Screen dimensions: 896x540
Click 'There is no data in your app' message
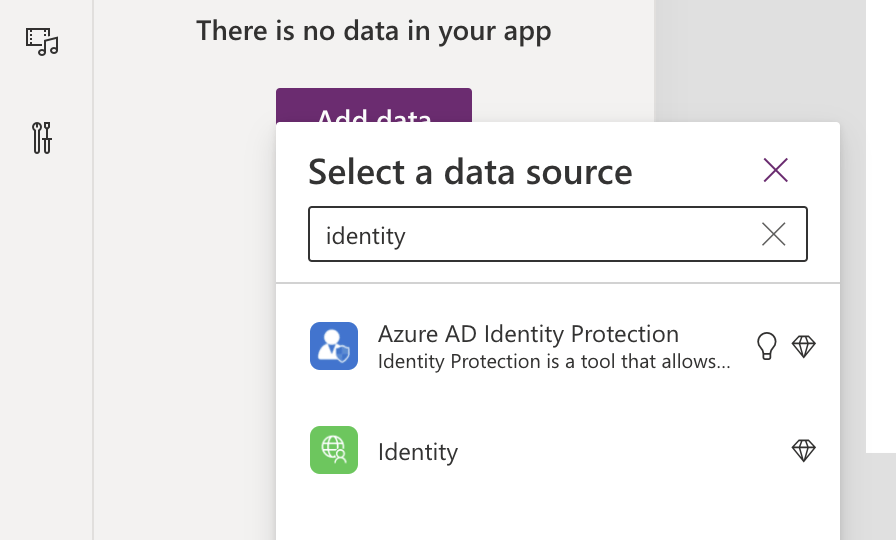click(x=373, y=31)
